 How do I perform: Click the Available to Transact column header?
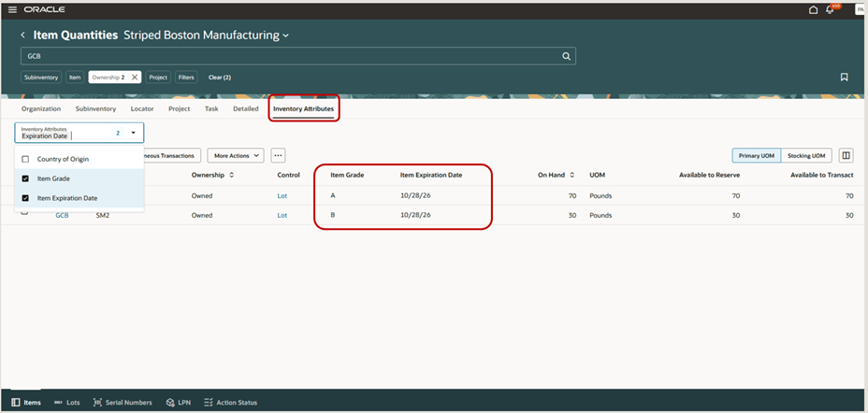(x=821, y=175)
